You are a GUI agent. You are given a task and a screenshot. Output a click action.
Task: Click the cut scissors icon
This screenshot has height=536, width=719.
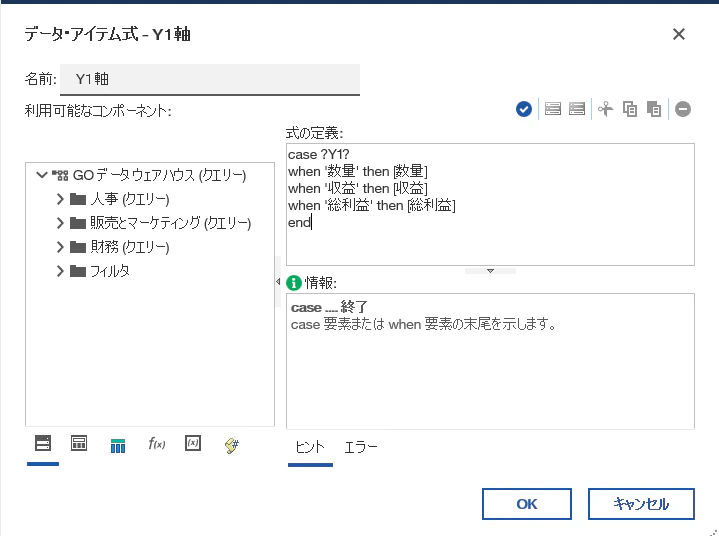click(x=606, y=109)
